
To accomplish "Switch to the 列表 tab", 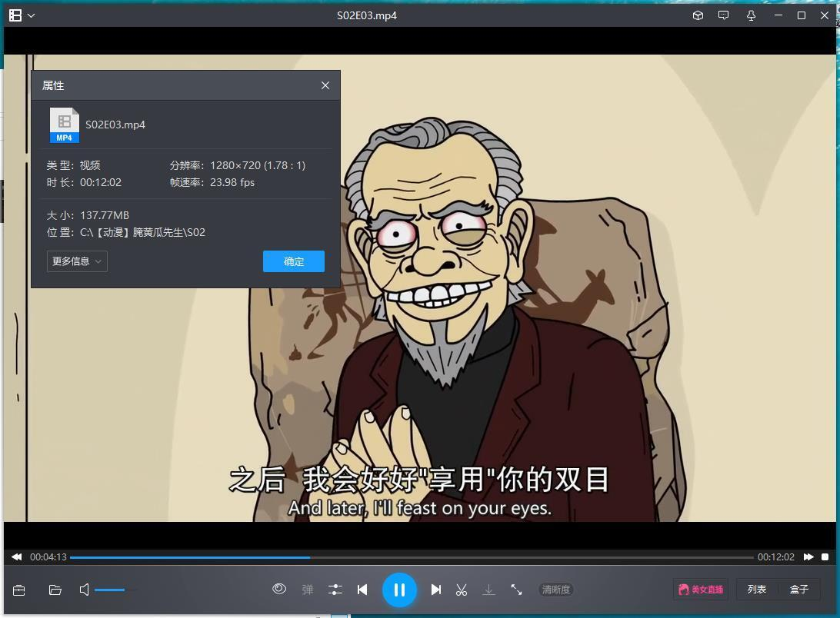I will tap(757, 589).
